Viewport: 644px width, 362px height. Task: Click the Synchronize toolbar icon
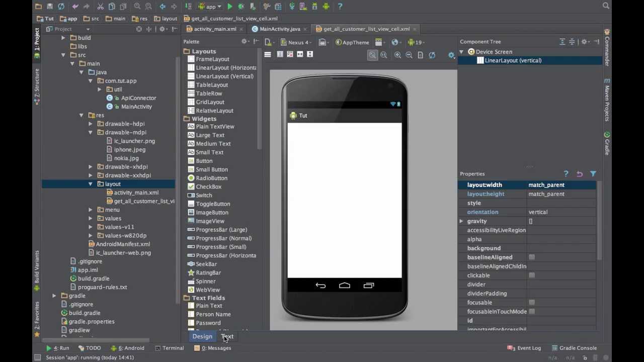pyautogui.click(x=61, y=7)
